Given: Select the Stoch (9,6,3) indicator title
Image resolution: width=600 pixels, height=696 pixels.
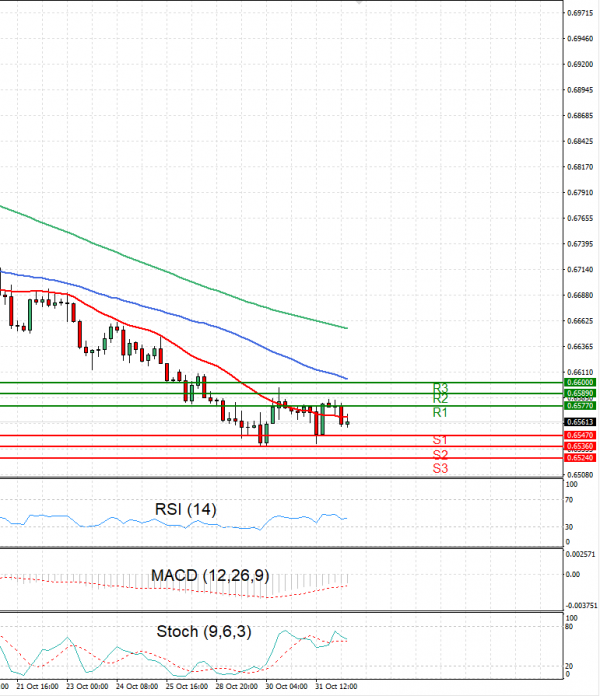Looking at the screenshot, I should (204, 632).
